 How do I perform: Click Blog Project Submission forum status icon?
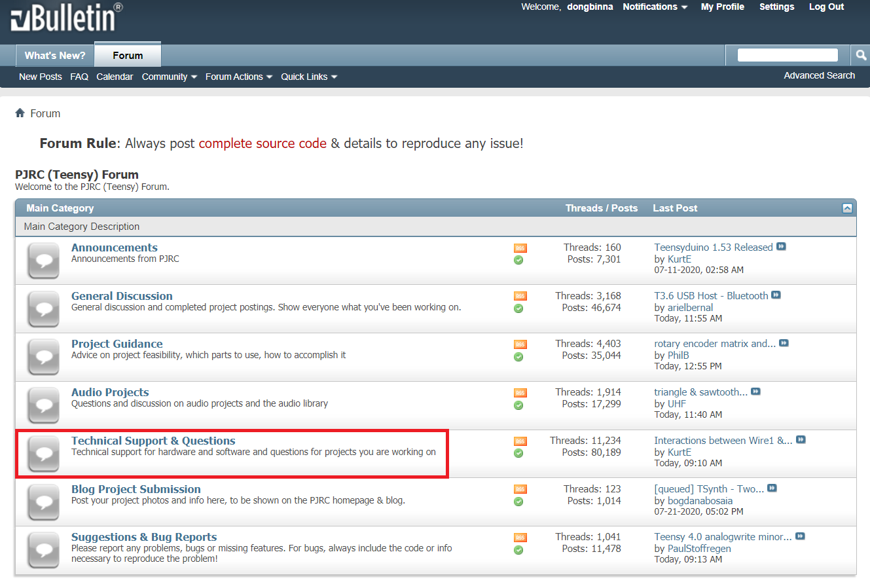click(44, 502)
